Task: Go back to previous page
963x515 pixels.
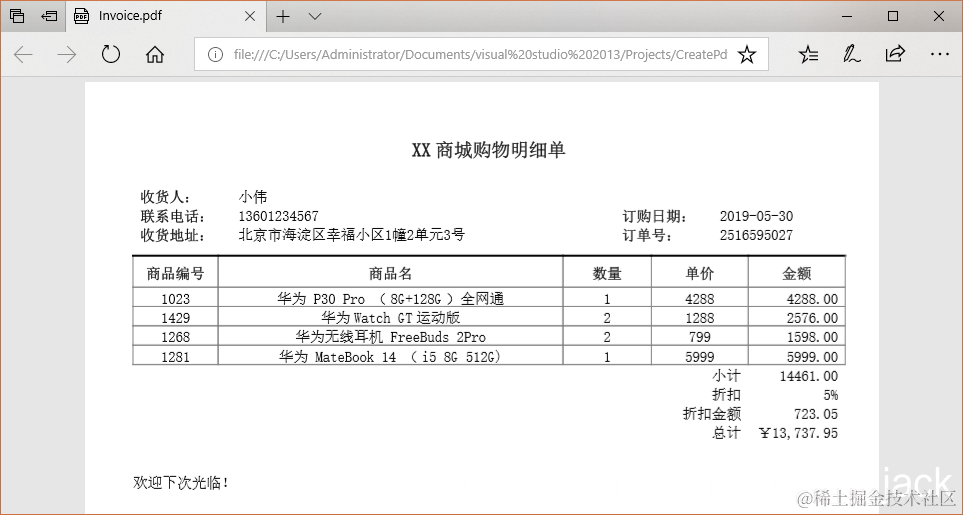Action: click(x=23, y=55)
